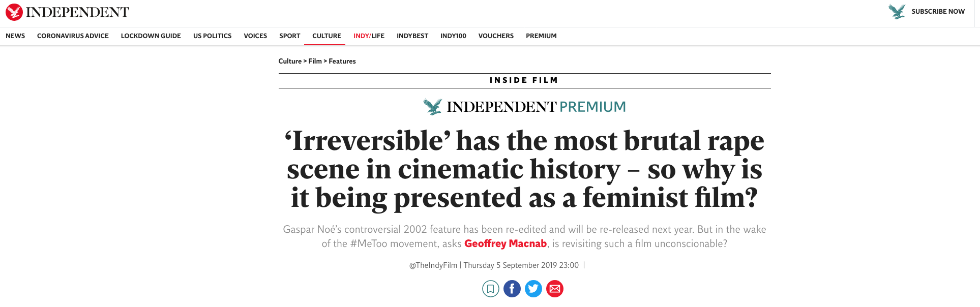Click the Features breadcrumb link

point(342,61)
